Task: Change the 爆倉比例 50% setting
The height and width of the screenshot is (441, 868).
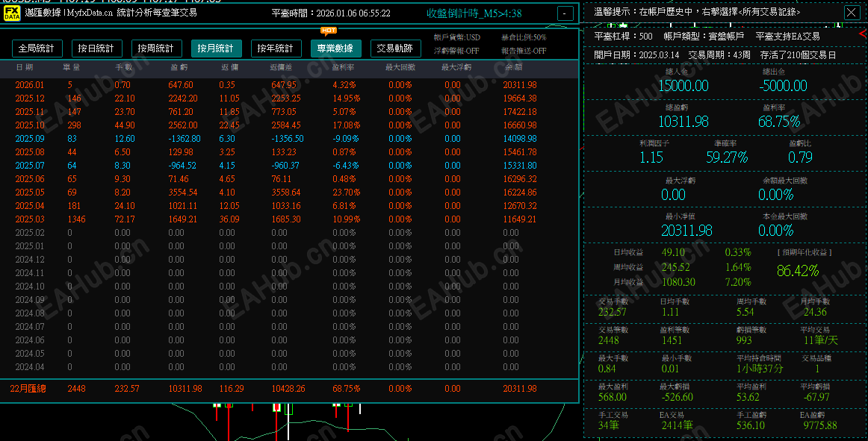Action: 524,37
